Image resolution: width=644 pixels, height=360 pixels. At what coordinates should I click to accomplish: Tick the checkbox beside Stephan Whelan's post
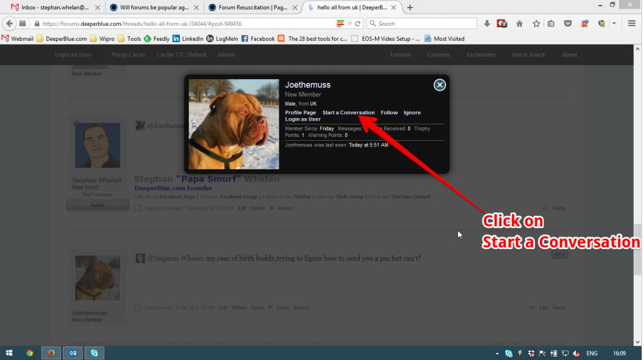pyautogui.click(x=138, y=208)
